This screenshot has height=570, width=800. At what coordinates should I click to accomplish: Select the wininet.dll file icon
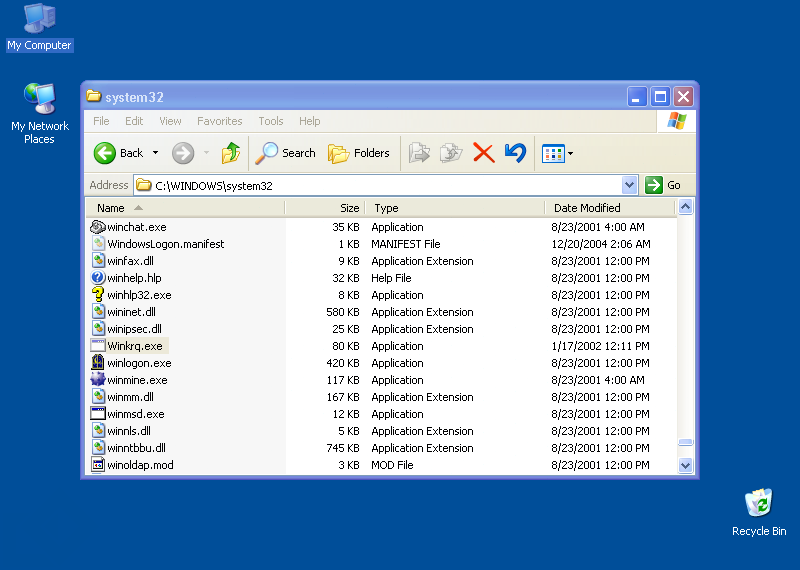coord(98,312)
